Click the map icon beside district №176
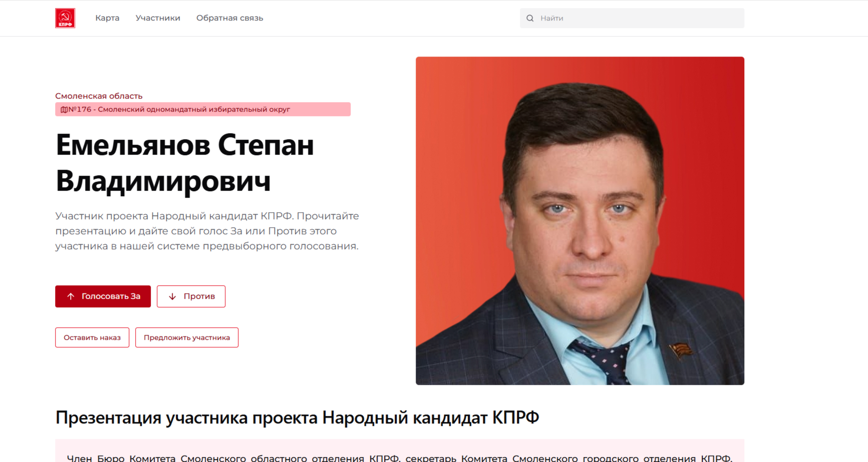Viewport: 868px width, 462px height. tap(64, 109)
